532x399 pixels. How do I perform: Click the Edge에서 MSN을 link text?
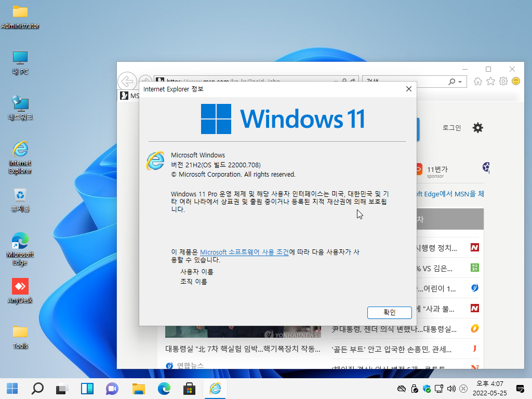(450, 194)
